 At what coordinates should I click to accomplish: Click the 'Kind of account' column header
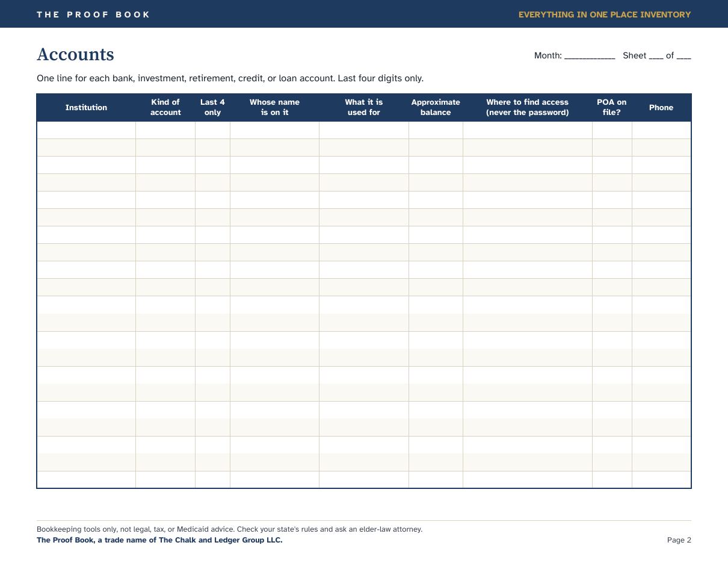click(x=165, y=108)
